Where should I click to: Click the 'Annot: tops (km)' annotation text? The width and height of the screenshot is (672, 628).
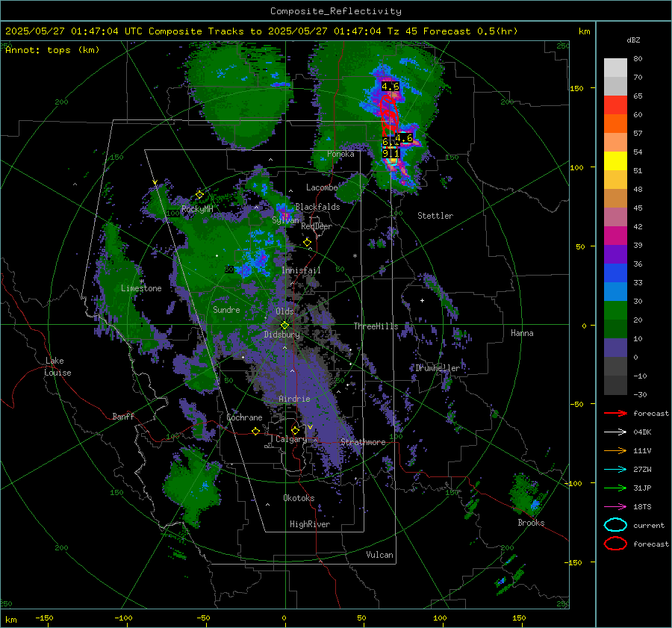(52, 50)
